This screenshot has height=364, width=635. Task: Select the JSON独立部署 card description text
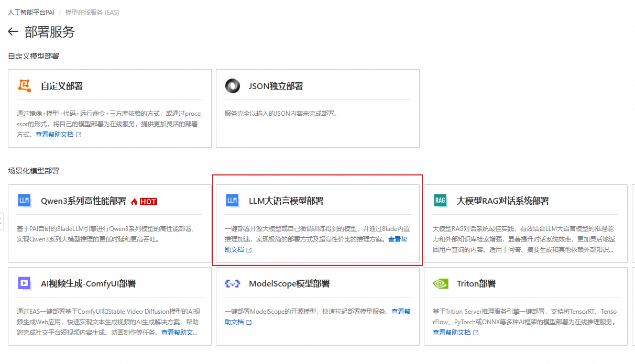[280, 114]
